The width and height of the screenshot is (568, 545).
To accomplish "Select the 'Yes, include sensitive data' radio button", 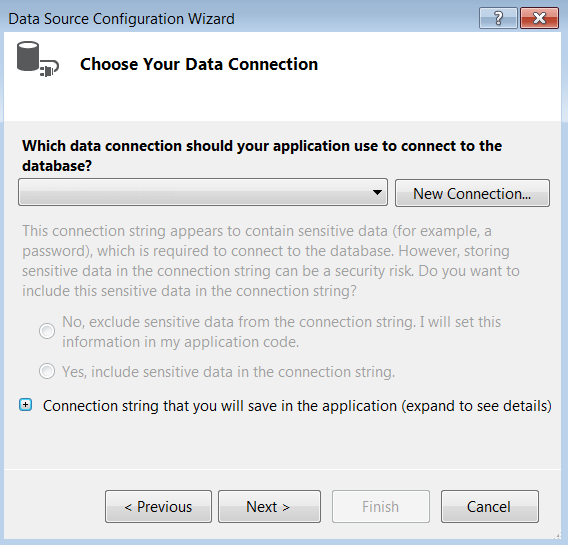I will click(x=47, y=371).
